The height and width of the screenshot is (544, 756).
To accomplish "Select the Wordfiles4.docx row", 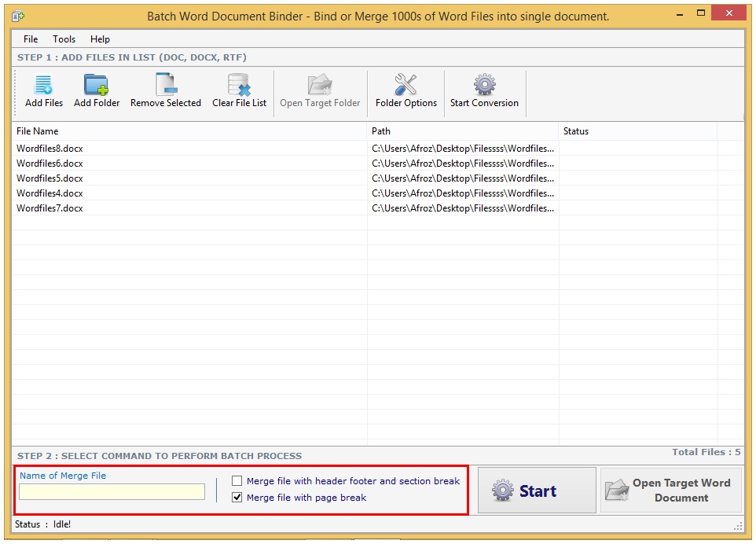I will 50,193.
